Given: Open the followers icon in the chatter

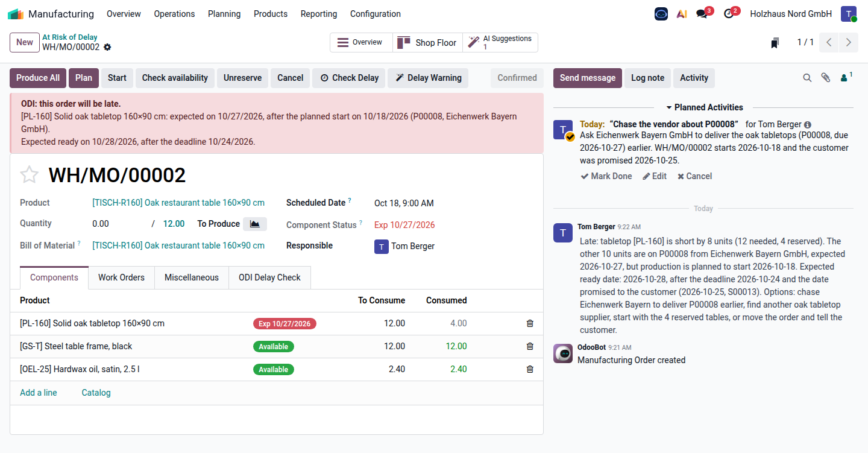Looking at the screenshot, I should pyautogui.click(x=846, y=77).
